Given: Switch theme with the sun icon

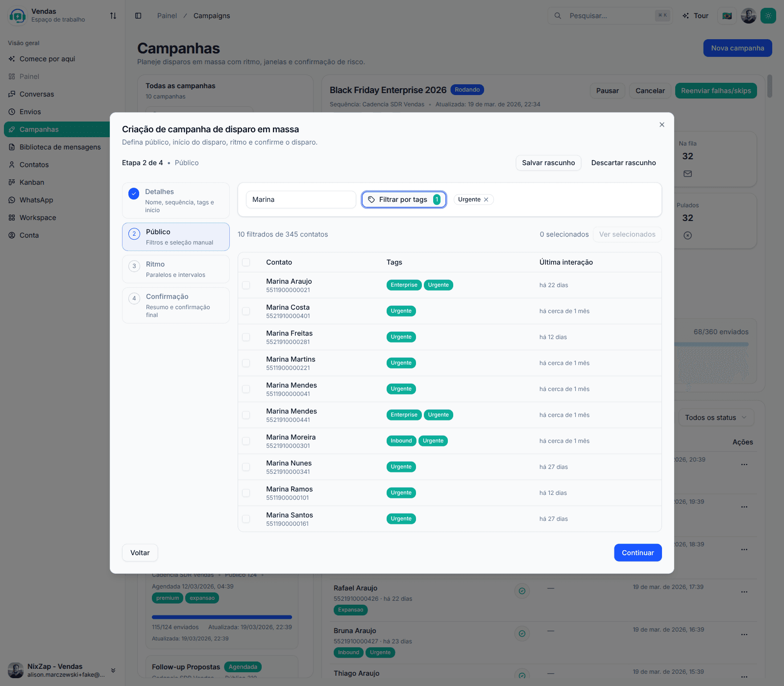Looking at the screenshot, I should (x=768, y=16).
